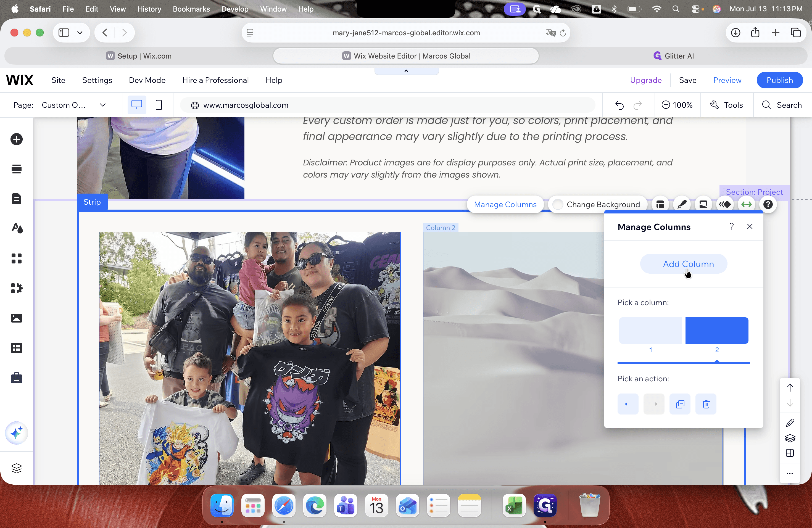Pick column 2 in Manage Columns
Viewport: 812px width, 528px height.
coord(717,330)
